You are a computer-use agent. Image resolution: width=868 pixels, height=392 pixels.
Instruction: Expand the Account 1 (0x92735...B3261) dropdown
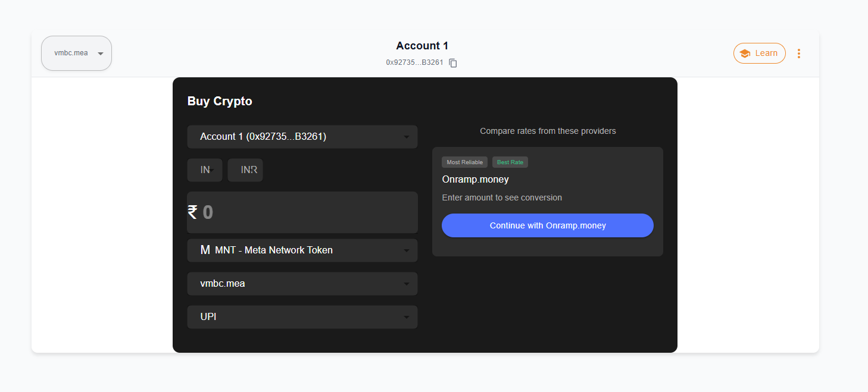pos(302,137)
